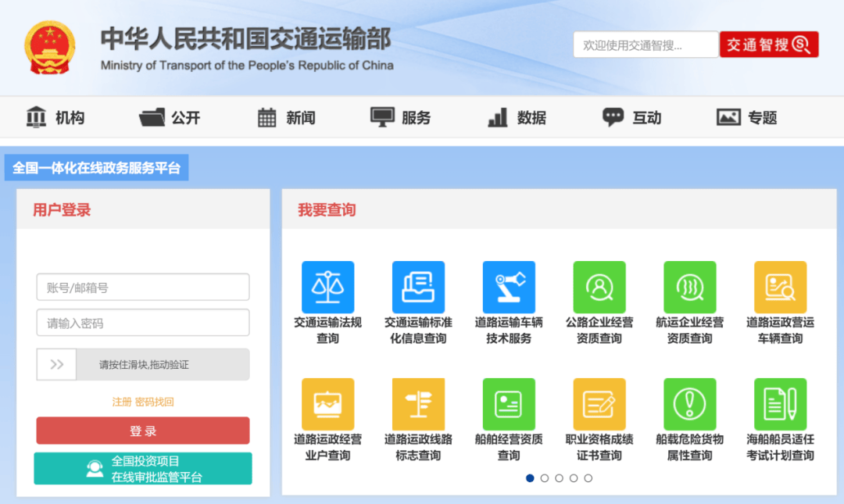Open 航运企业经营资质查询 icon
Screen dimensions: 844x504
click(x=689, y=287)
